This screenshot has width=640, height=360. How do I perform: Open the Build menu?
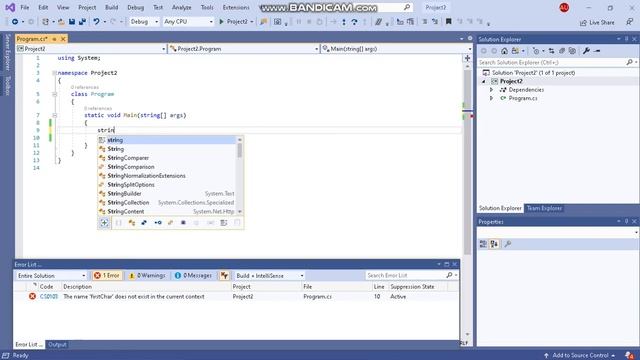111,7
